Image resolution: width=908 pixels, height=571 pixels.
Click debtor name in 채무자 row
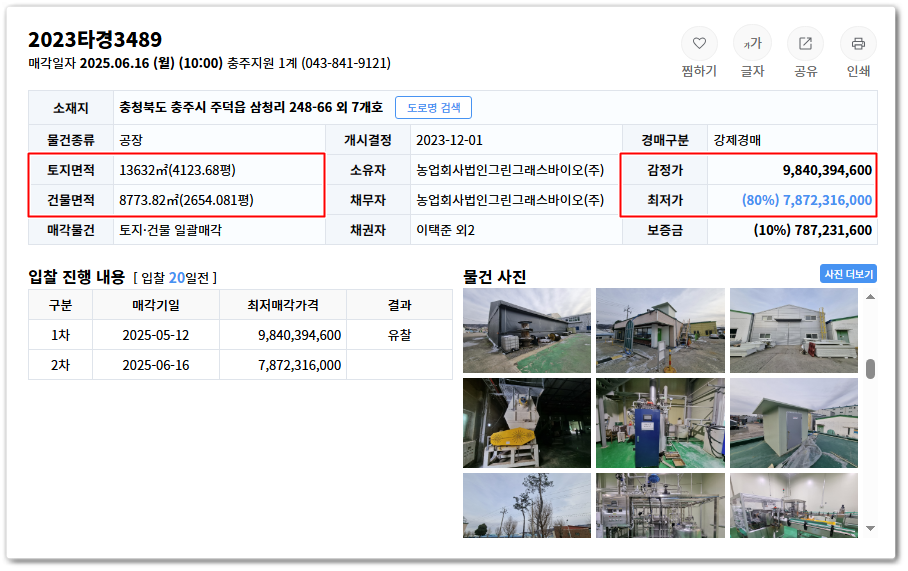[x=510, y=200]
